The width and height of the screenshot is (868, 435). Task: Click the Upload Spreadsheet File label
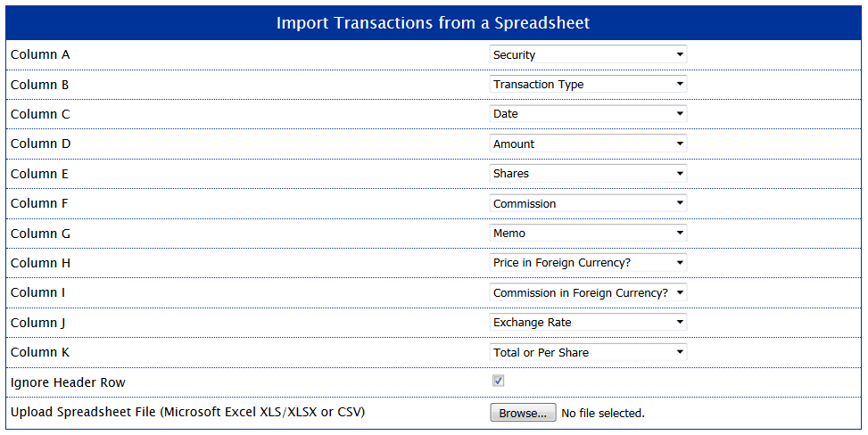click(x=187, y=413)
